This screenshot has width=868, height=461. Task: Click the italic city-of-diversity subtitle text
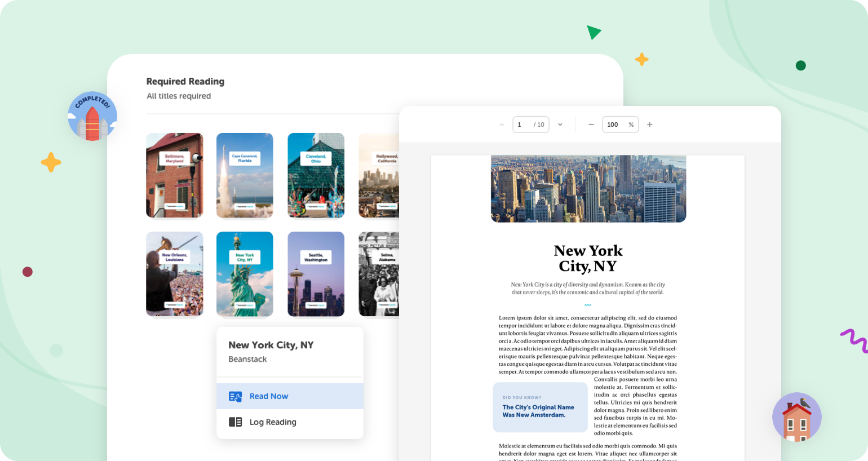click(x=588, y=289)
